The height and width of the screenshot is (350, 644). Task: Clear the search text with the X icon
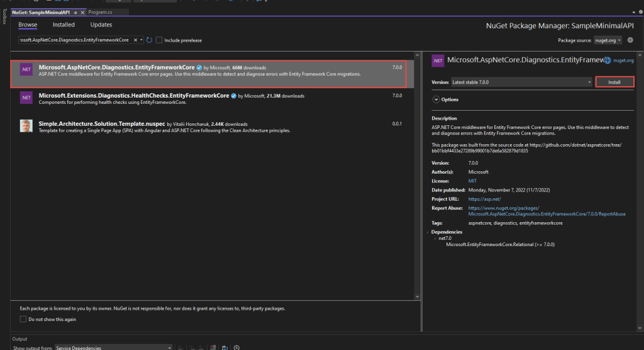tap(135, 40)
